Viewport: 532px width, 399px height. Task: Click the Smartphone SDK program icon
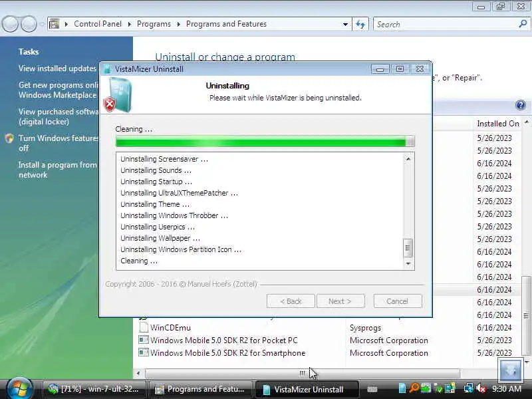pos(144,352)
